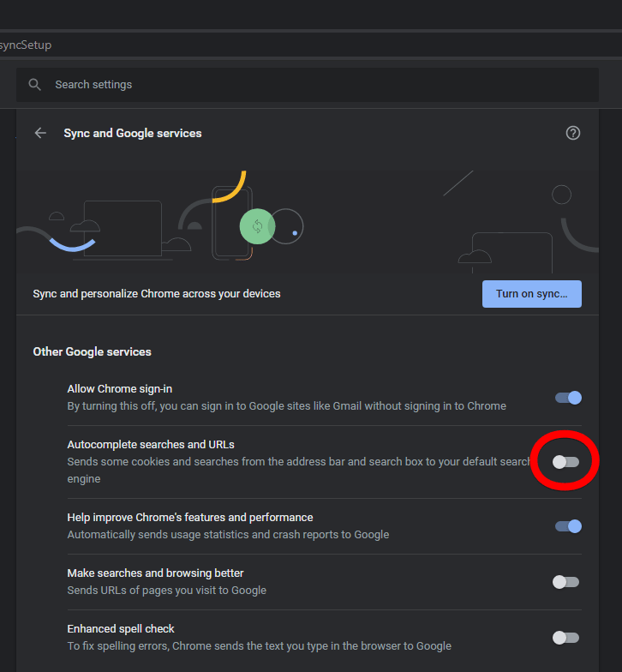This screenshot has width=622, height=672.
Task: Click the green sync circle illustration
Action: pos(257,226)
